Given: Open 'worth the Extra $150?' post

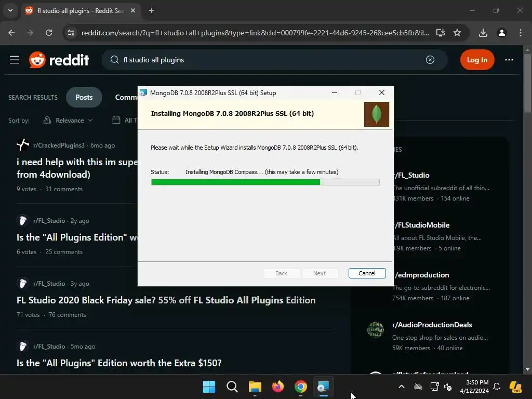Looking at the screenshot, I should point(119,363).
